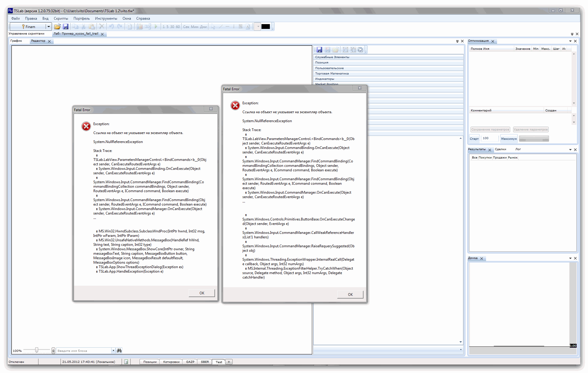Expand the Торговая Математика category
Image resolution: width=588 pixels, height=373 pixels.
pyautogui.click(x=332, y=74)
